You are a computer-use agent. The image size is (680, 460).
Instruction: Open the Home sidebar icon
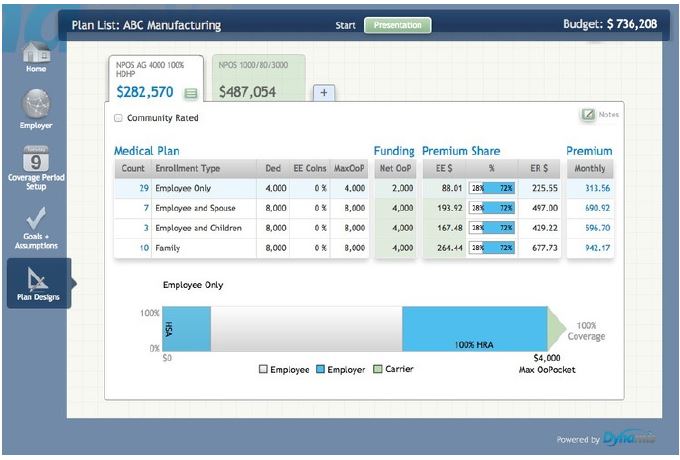coord(36,53)
